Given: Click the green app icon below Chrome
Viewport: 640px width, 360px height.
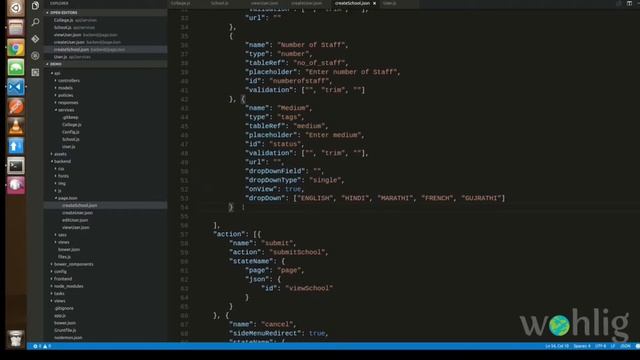Looking at the screenshot, I should click(x=16, y=67).
